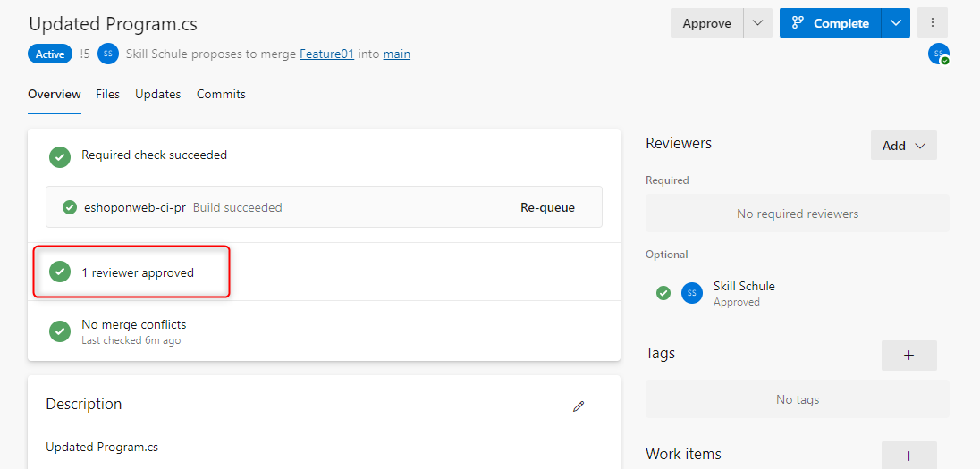Switch to the Files tab
This screenshot has height=469, width=980.
point(107,94)
